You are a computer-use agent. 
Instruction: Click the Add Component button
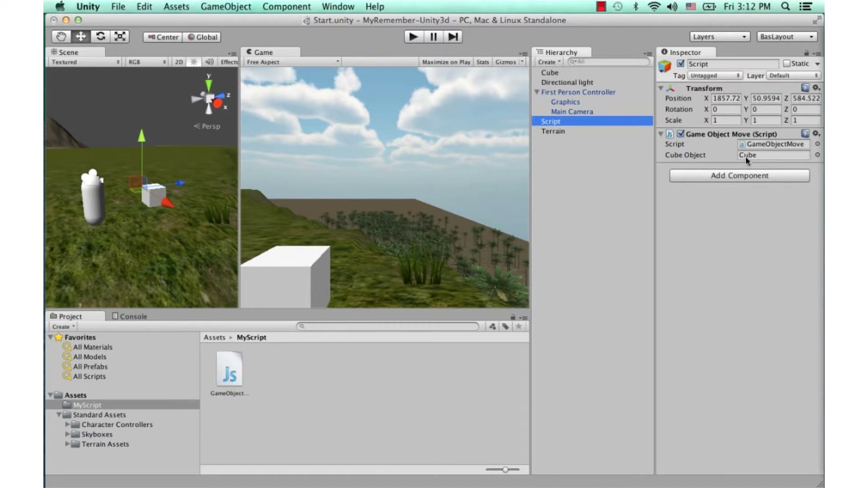739,175
